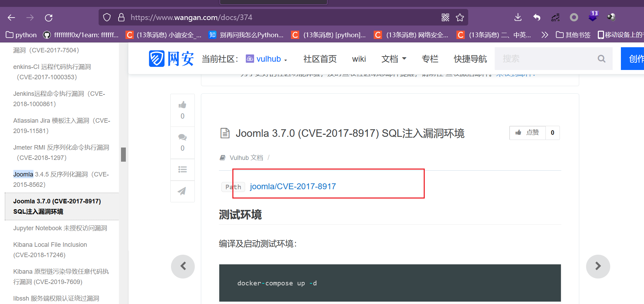This screenshot has height=304, width=644.
Task: Click the like count 0 beside 点赞
Action: pos(553,133)
